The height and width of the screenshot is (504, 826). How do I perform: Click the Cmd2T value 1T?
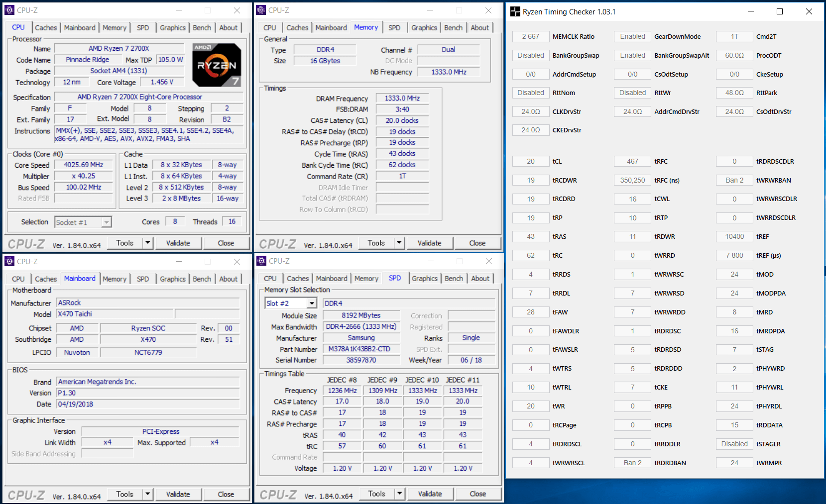734,36
